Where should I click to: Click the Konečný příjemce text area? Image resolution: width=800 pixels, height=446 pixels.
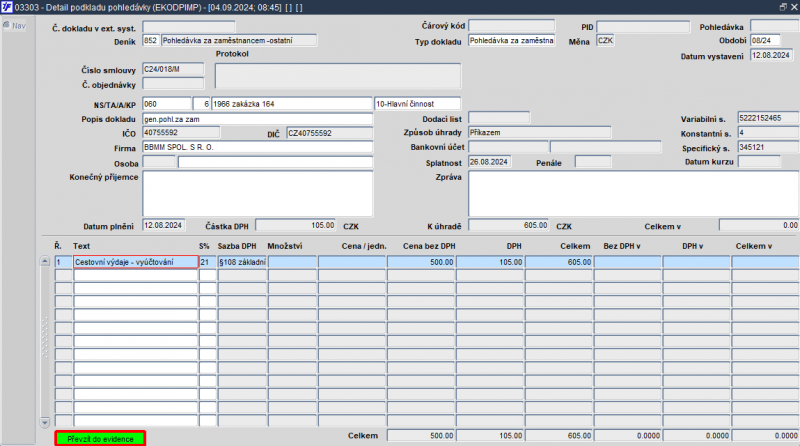tap(258, 193)
